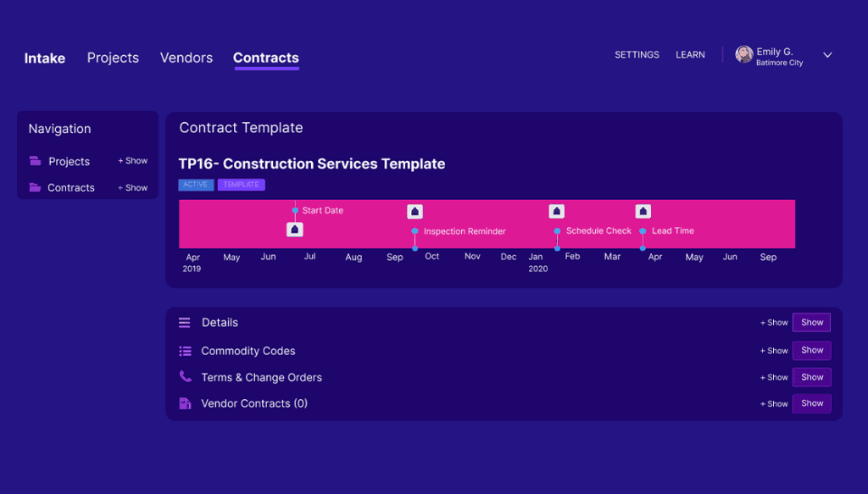868x494 pixels.
Task: Switch to the Vendors tab
Action: point(186,58)
